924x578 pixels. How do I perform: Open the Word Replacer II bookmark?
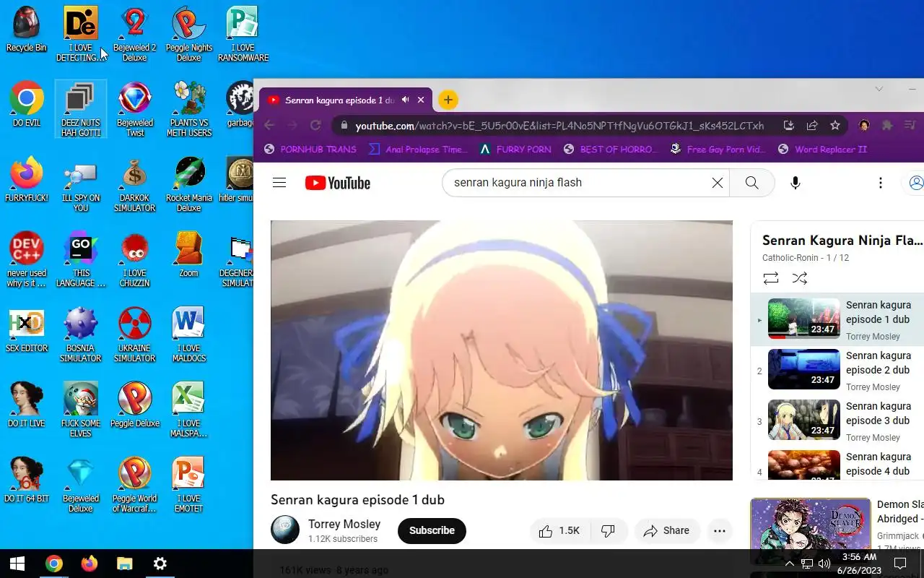822,150
